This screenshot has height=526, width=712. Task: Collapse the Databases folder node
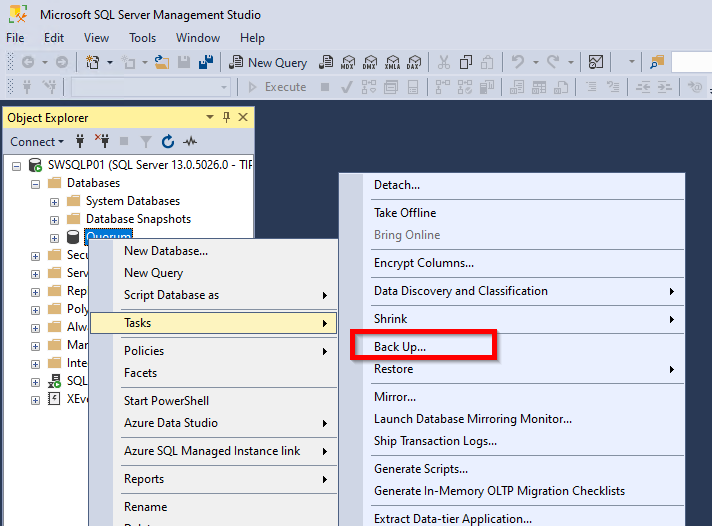(35, 184)
